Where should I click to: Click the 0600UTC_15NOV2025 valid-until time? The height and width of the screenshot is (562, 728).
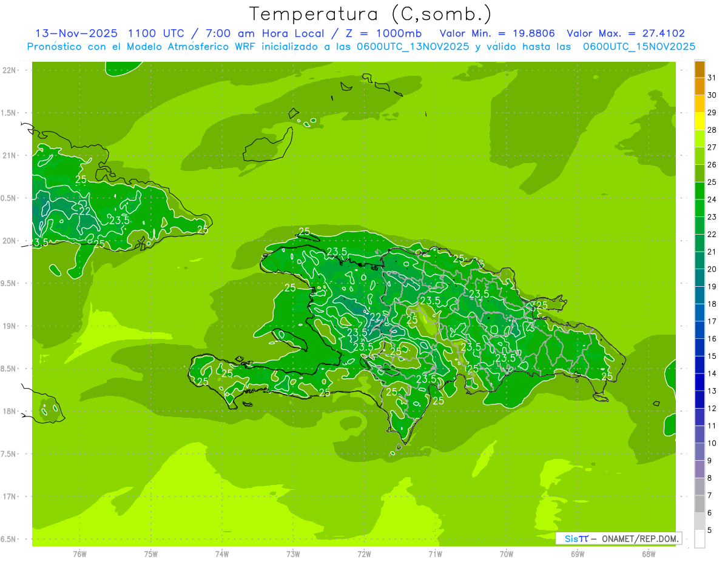click(639, 47)
